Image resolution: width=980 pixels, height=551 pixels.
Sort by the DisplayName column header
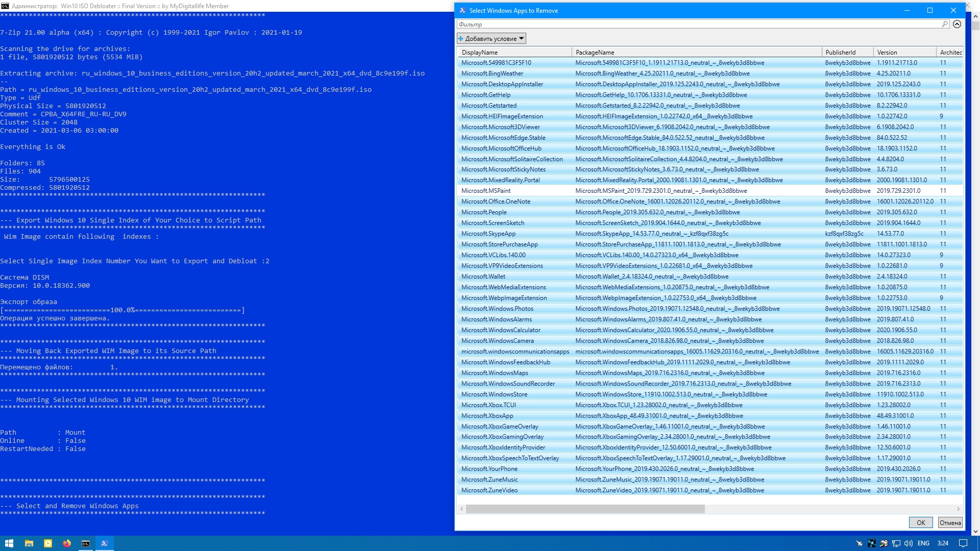(514, 52)
